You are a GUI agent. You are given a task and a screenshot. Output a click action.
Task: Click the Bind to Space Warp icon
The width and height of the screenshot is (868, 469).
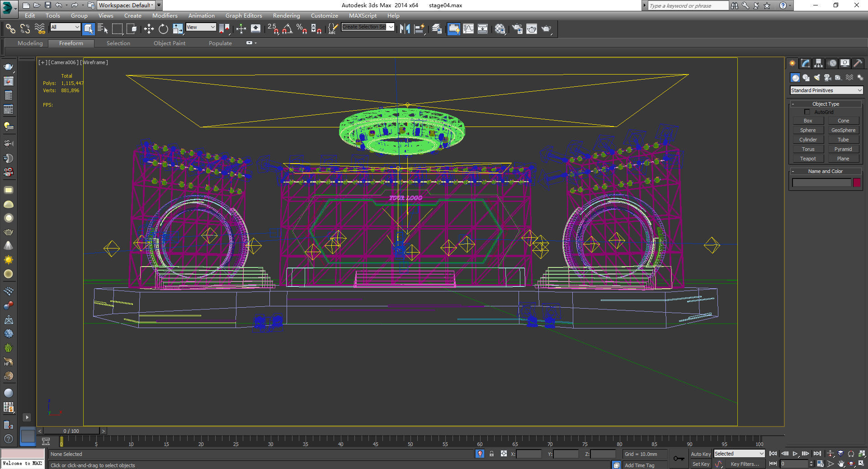[40, 29]
